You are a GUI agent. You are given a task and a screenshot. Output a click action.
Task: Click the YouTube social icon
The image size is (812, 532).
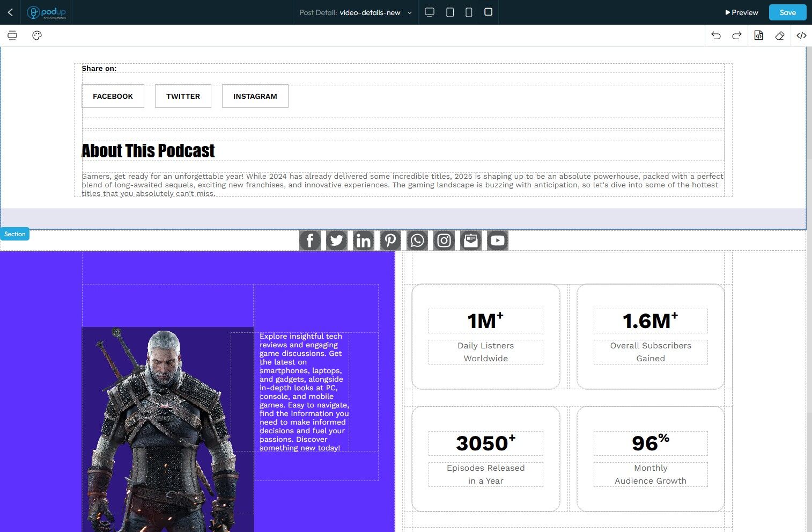tap(498, 241)
